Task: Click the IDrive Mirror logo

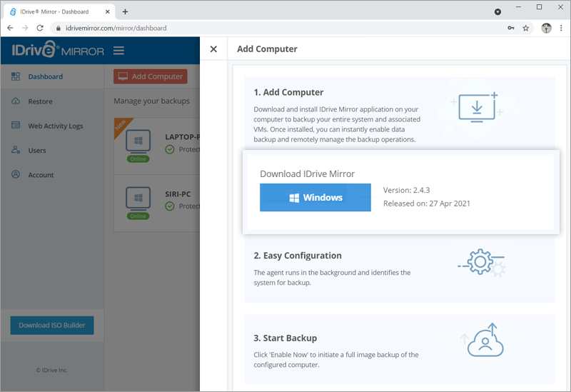Action: (58, 50)
